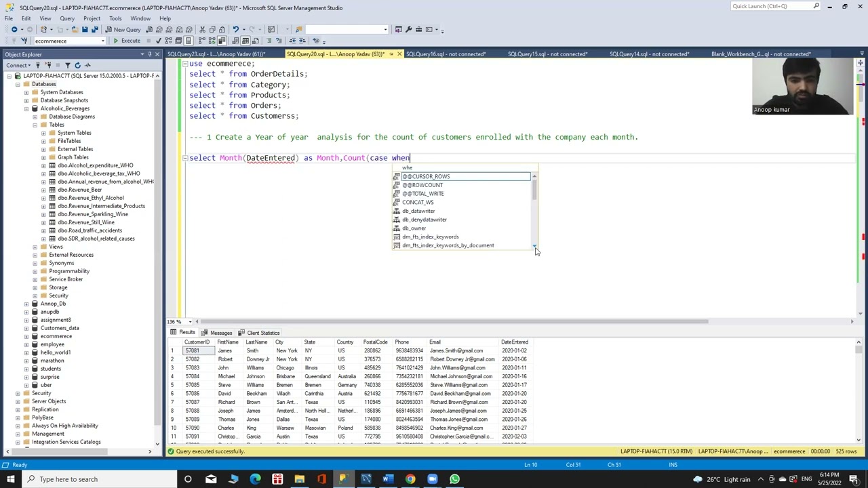Click the Navigate Backward icon
Image resolution: width=868 pixels, height=488 pixels.
[14, 29]
